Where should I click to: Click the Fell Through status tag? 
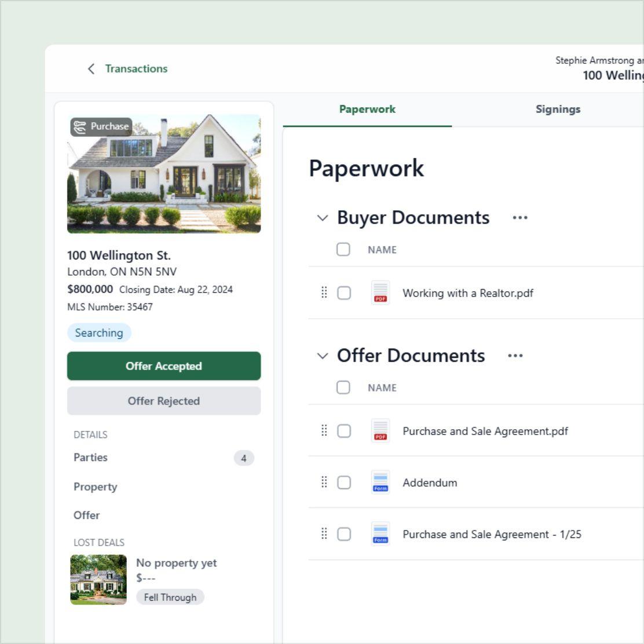[x=170, y=597]
